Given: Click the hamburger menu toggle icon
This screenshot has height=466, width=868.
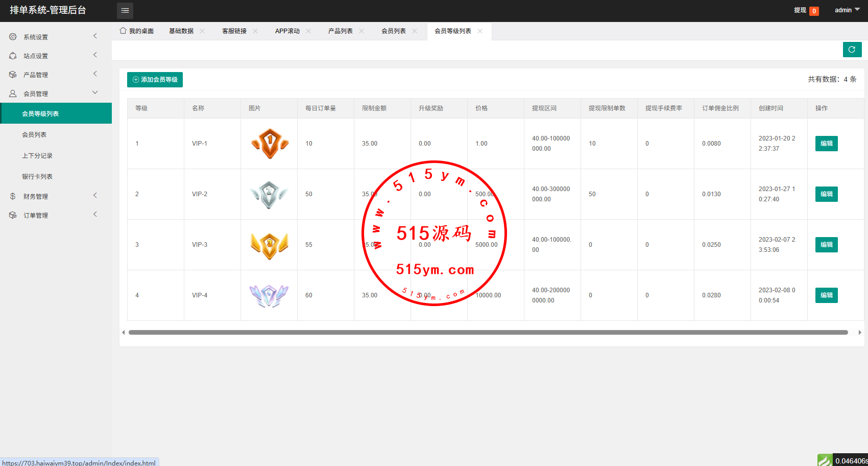Looking at the screenshot, I should click(125, 11).
